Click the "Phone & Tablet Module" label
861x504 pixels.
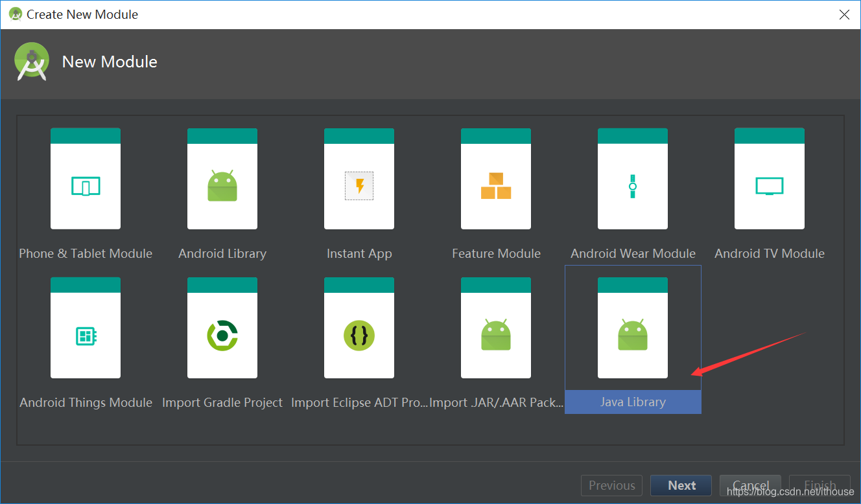point(86,253)
